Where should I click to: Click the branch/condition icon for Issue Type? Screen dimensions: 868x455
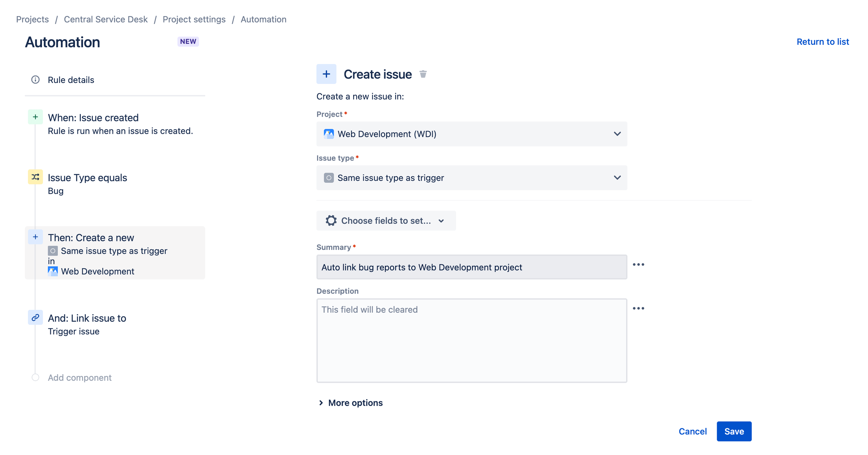[36, 177]
